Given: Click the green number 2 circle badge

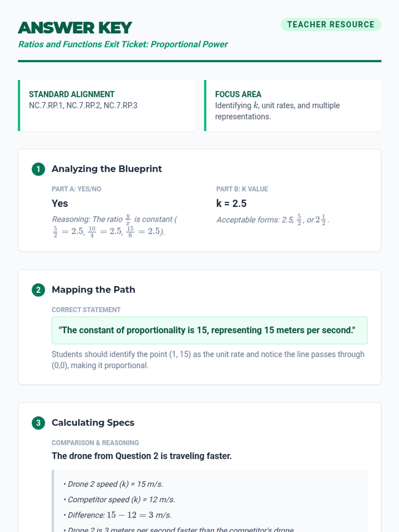Looking at the screenshot, I should point(38,290).
